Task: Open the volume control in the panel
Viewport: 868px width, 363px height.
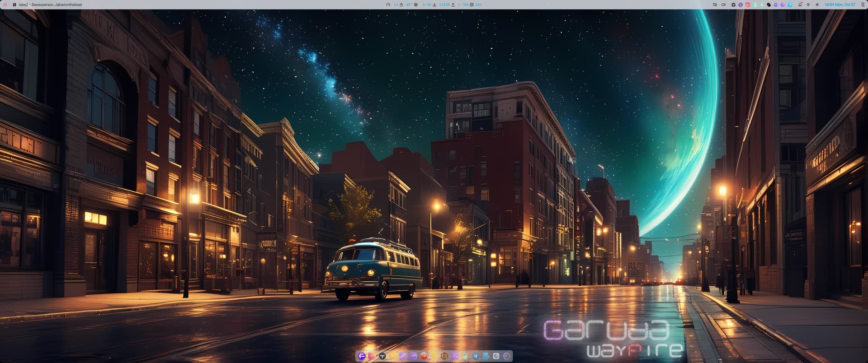Action: 808,5
